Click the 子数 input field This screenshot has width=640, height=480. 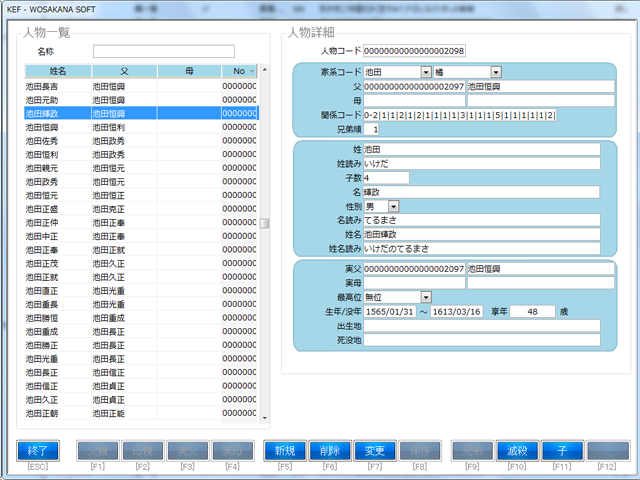(386, 178)
